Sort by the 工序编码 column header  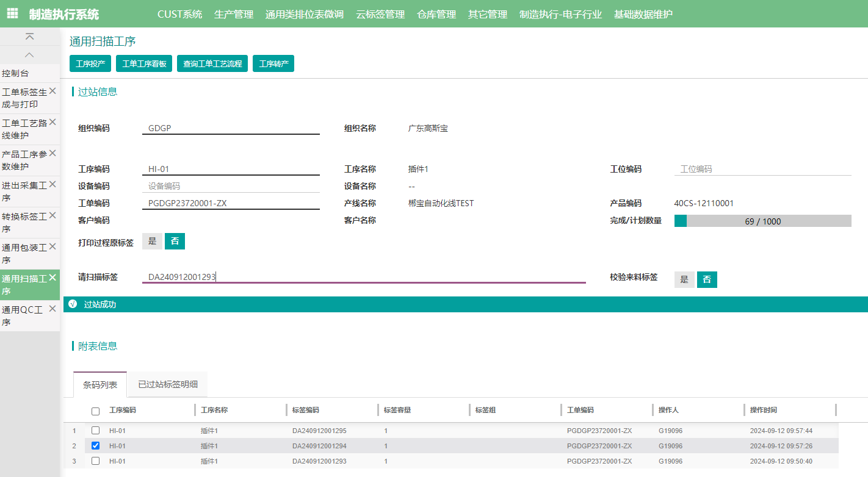(123, 410)
